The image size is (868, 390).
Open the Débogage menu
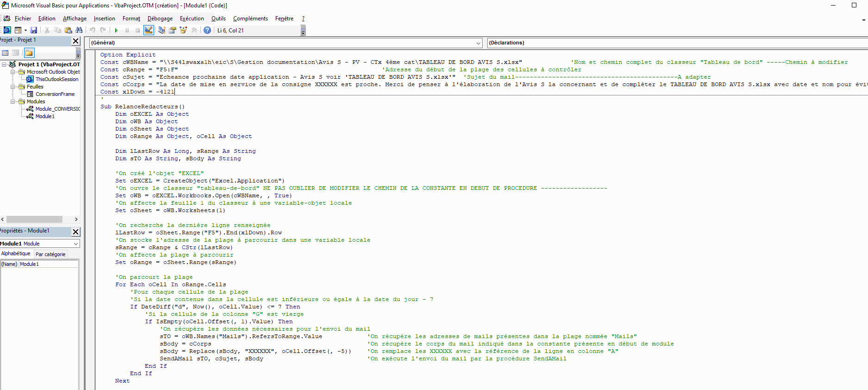tap(160, 19)
